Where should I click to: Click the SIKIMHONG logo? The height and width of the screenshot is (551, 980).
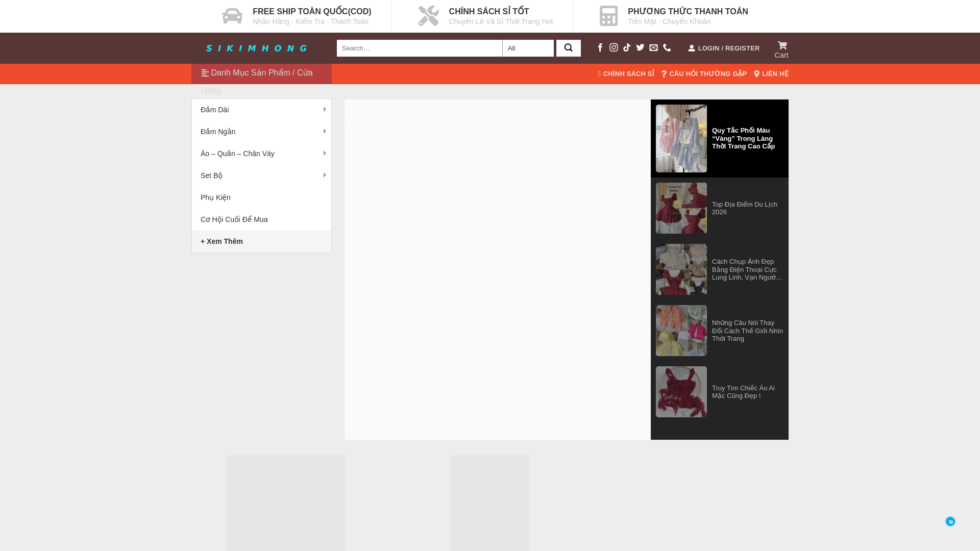click(x=257, y=48)
